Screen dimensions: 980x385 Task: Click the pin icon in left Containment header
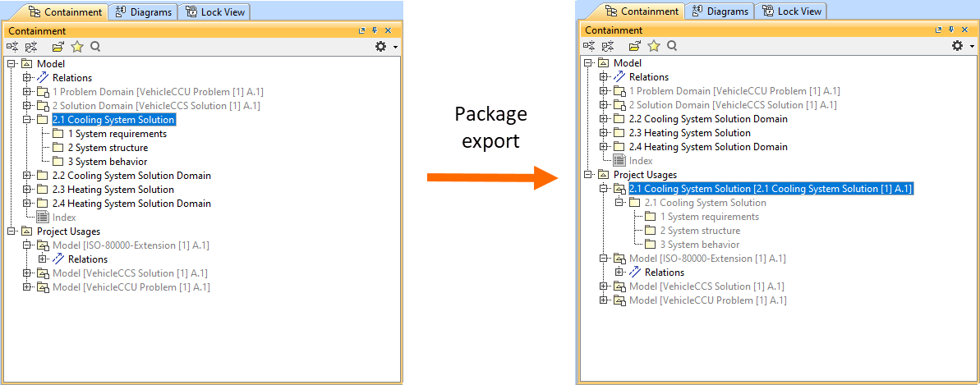375,30
